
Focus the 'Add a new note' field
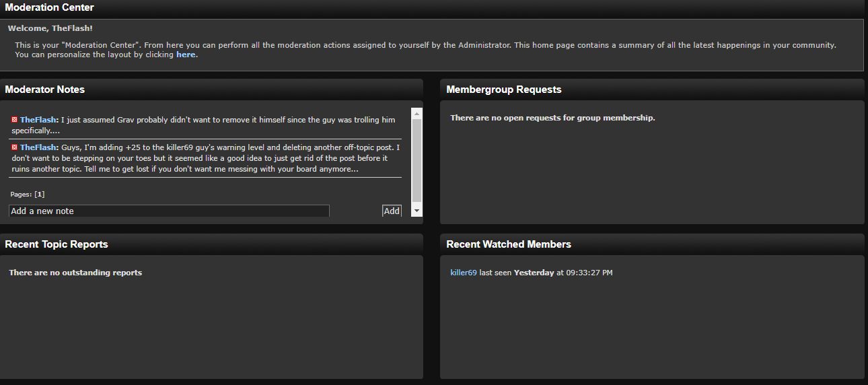tap(169, 211)
